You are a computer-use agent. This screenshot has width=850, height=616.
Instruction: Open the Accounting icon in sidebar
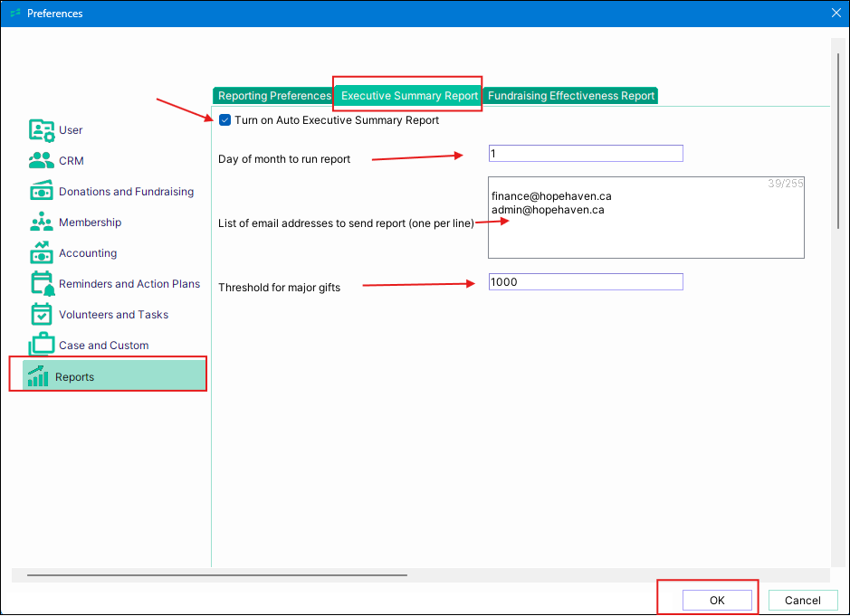coord(42,253)
